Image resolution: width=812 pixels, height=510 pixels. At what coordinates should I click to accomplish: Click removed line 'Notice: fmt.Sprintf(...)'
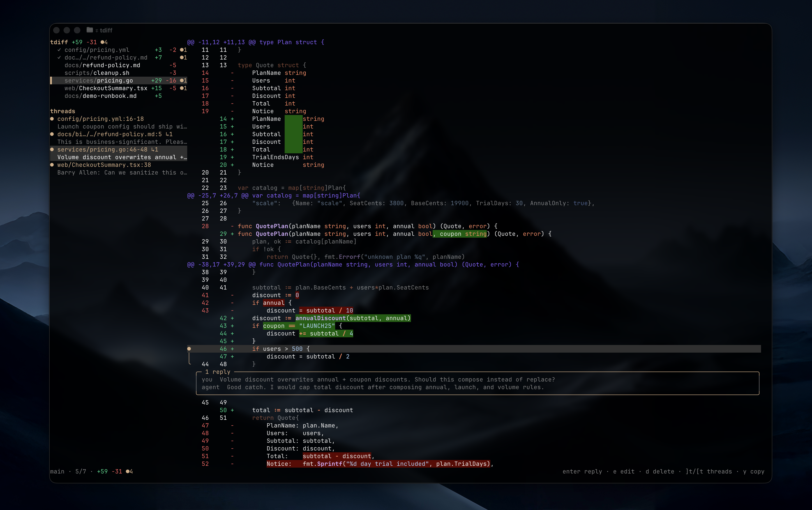(380, 464)
